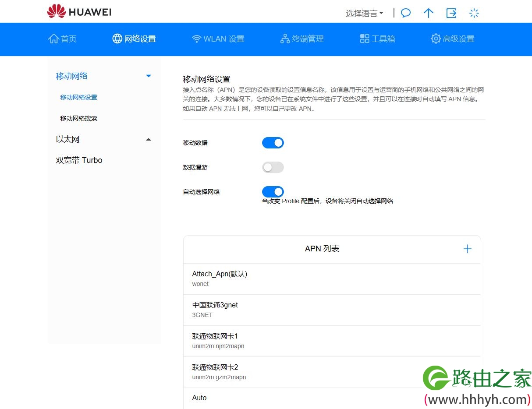Screen dimensions: 532x409
Task: Click the 数据漫游 label
Action: pyautogui.click(x=195, y=167)
